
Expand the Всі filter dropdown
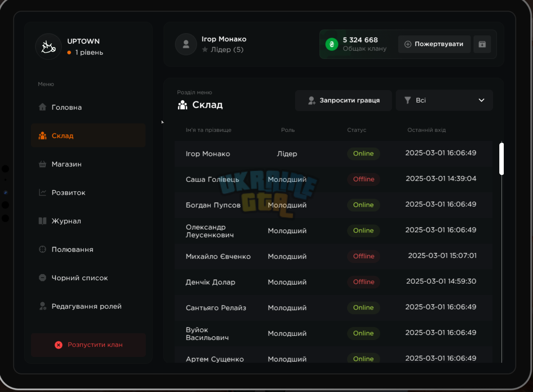click(444, 100)
